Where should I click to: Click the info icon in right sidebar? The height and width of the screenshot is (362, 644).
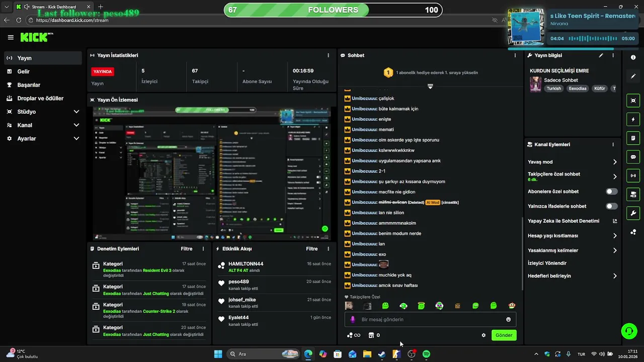(633, 57)
